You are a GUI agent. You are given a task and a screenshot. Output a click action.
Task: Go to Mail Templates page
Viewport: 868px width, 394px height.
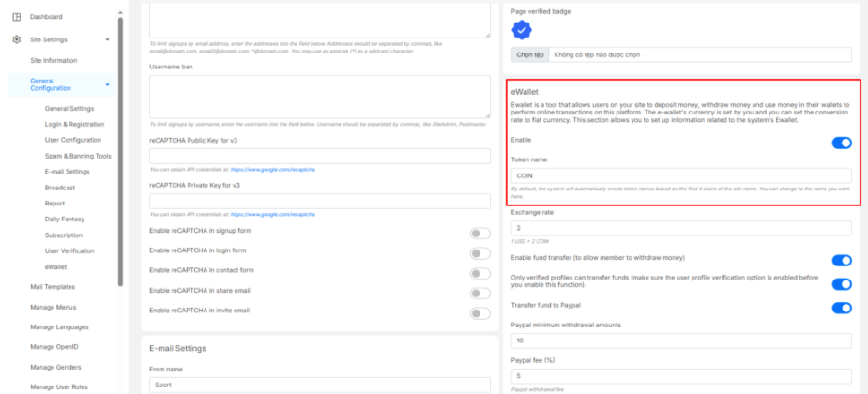pyautogui.click(x=53, y=287)
